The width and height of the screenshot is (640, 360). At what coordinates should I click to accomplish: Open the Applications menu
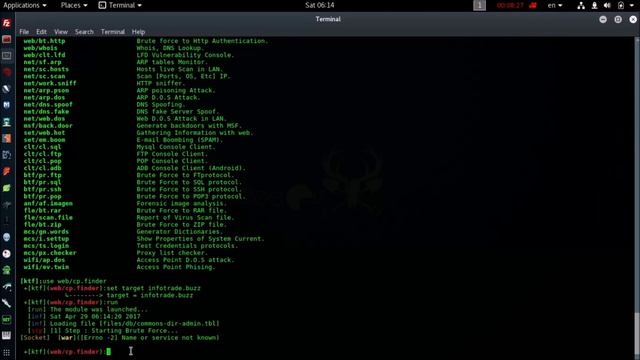pyautogui.click(x=24, y=5)
